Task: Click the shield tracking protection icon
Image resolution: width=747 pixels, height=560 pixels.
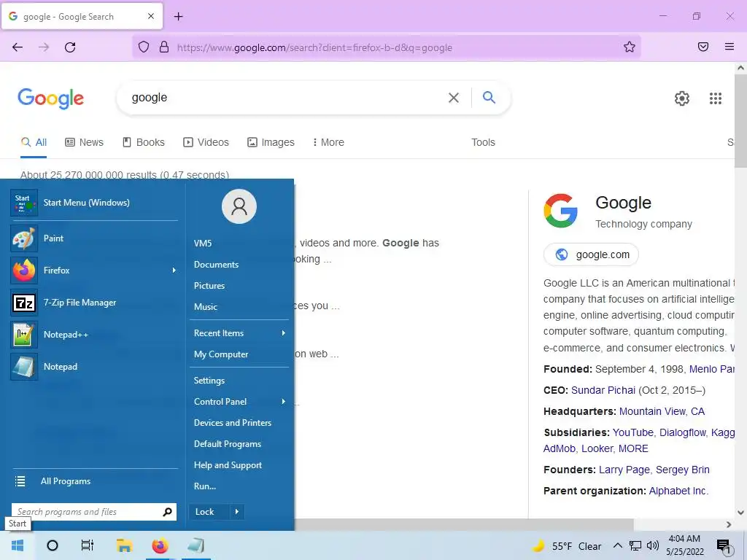Action: pos(144,47)
